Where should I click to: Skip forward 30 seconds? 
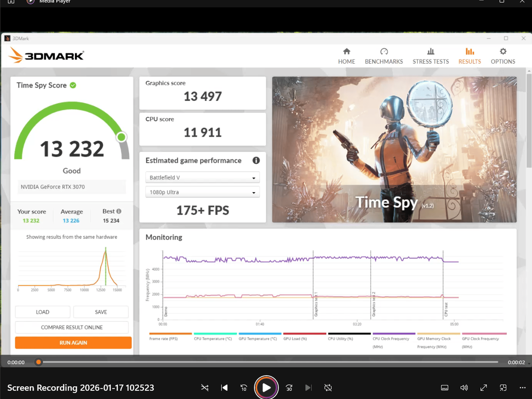click(x=289, y=388)
